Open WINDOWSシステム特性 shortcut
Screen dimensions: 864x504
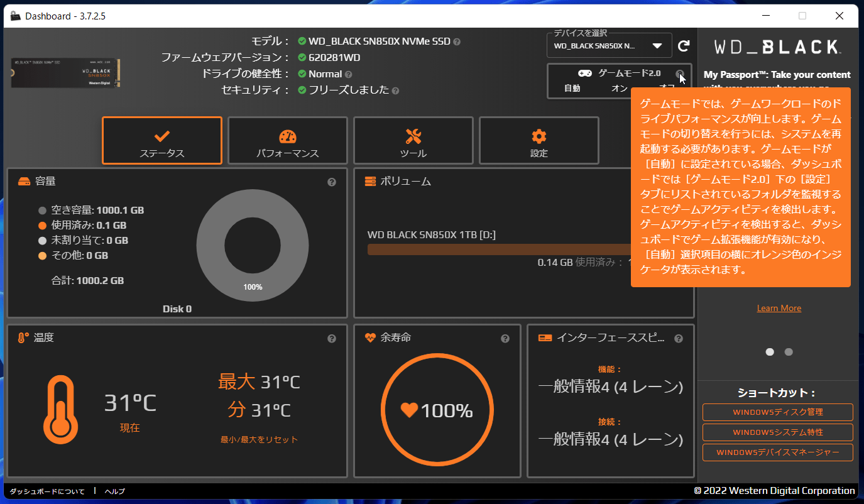tap(778, 432)
